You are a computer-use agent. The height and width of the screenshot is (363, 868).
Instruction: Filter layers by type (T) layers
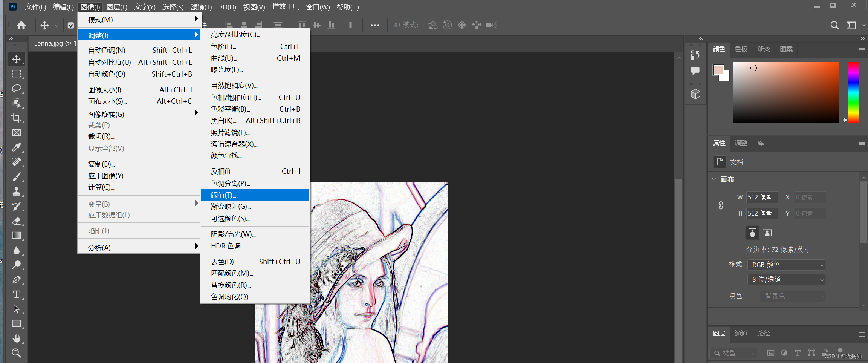(798, 353)
